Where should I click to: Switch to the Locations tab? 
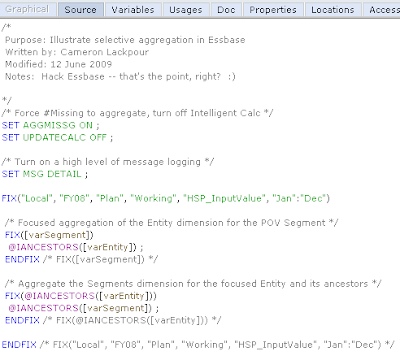click(x=333, y=10)
